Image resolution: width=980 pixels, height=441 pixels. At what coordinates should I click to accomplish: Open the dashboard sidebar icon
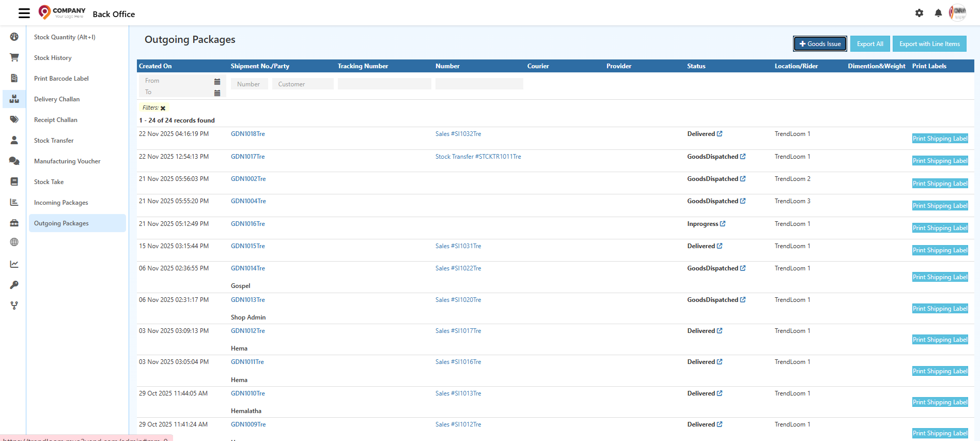point(14,37)
